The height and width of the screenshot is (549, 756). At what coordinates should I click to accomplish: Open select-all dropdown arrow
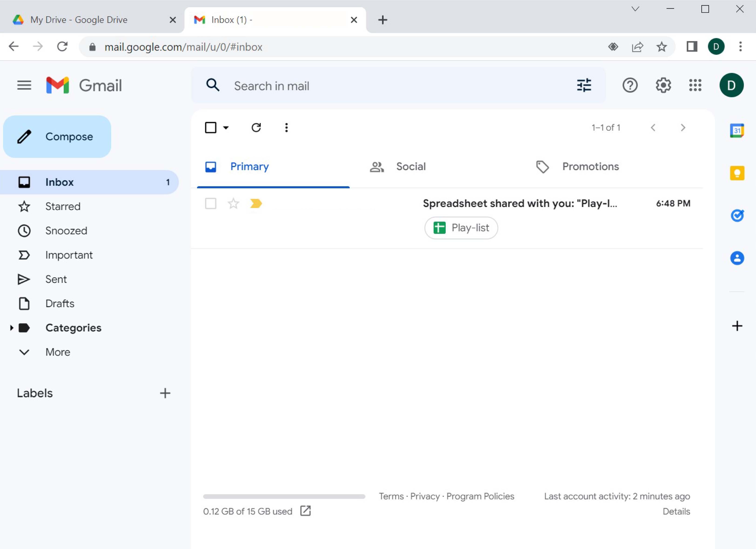pos(226,127)
